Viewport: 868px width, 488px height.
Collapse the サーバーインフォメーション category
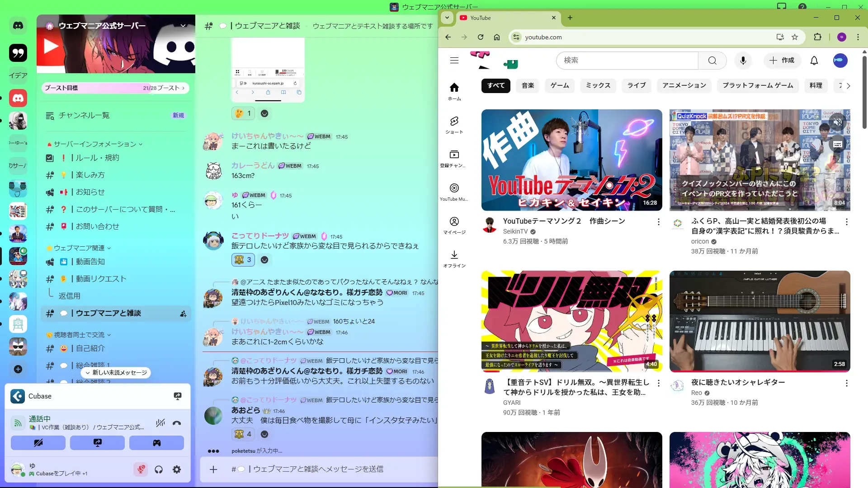95,144
